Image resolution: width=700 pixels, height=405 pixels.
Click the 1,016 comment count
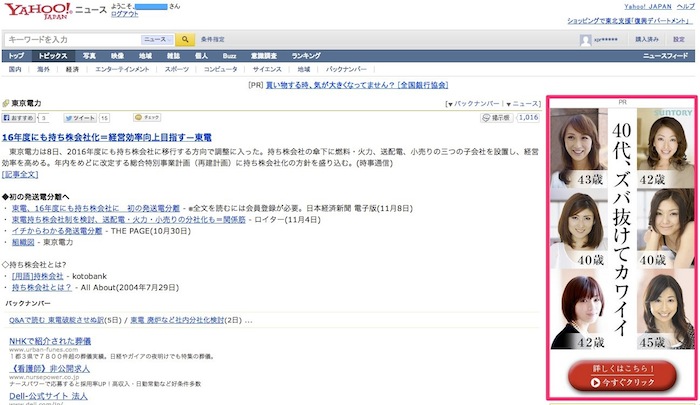(x=529, y=117)
